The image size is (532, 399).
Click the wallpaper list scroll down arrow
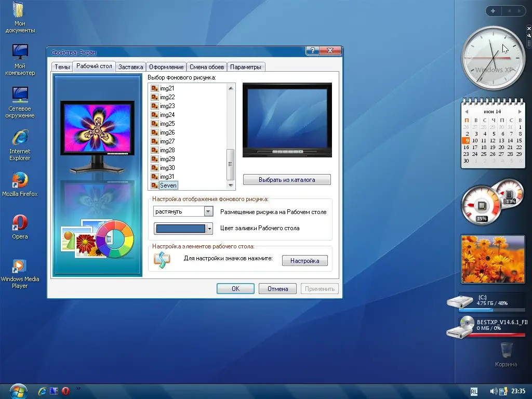(x=231, y=185)
